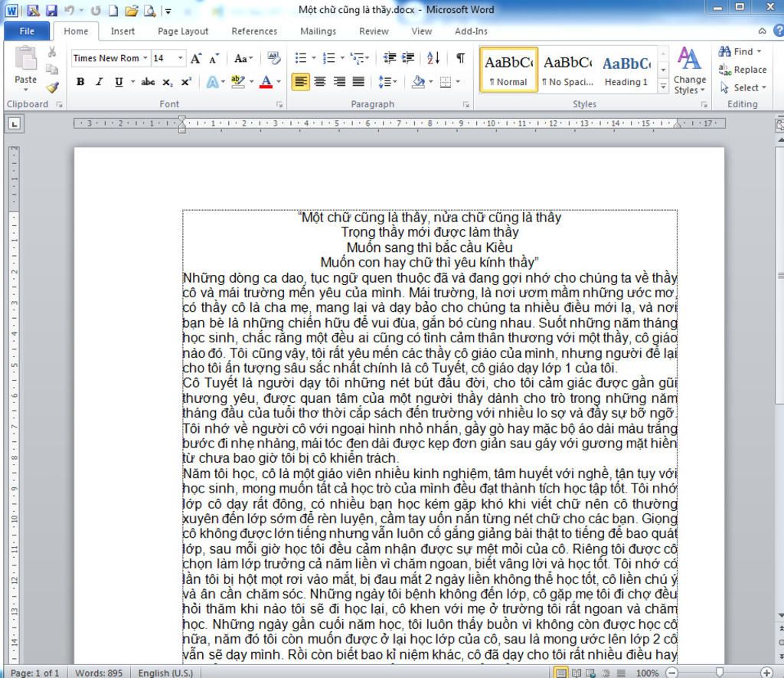Click the Text Effects glowing A icon
Image resolution: width=784 pixels, height=678 pixels.
click(x=213, y=81)
